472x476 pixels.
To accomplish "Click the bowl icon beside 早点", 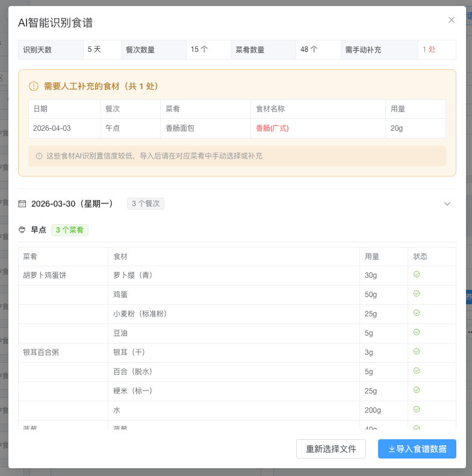I will pyautogui.click(x=22, y=230).
